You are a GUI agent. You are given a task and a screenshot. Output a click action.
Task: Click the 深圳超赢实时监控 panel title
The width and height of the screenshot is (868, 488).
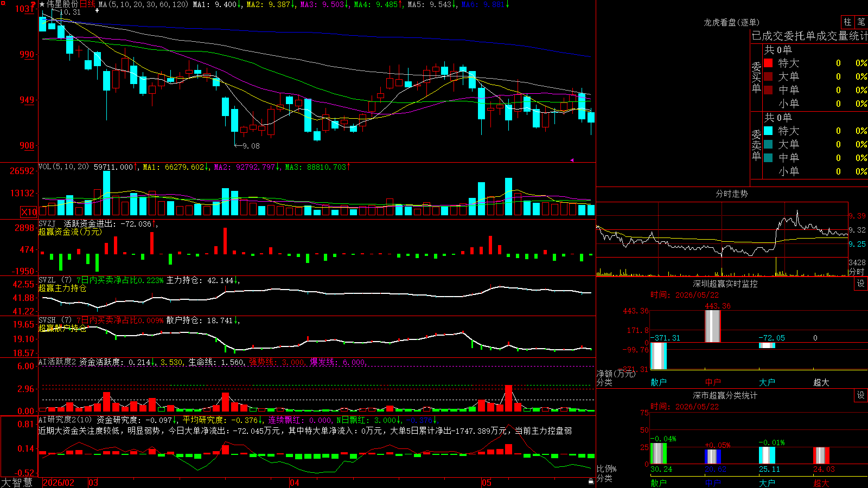725,284
